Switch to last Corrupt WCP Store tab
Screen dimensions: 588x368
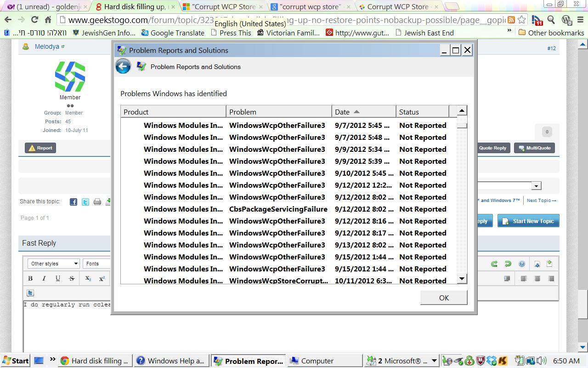coord(399,6)
